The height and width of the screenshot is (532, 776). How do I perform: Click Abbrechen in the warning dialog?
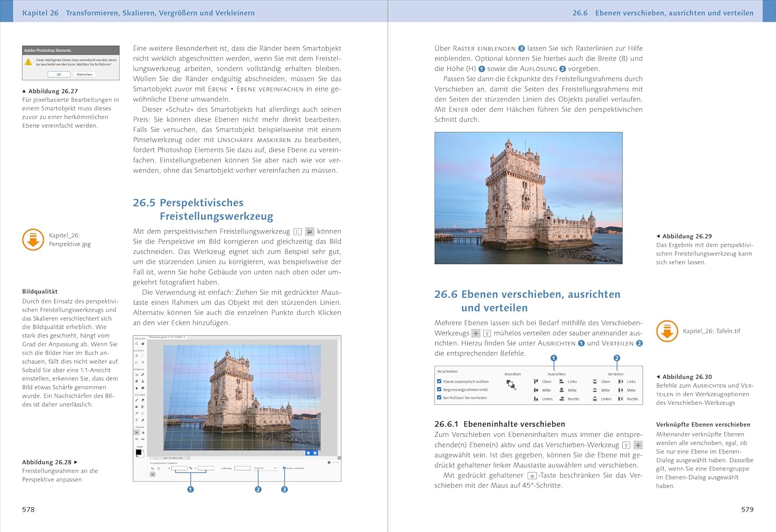(x=84, y=74)
